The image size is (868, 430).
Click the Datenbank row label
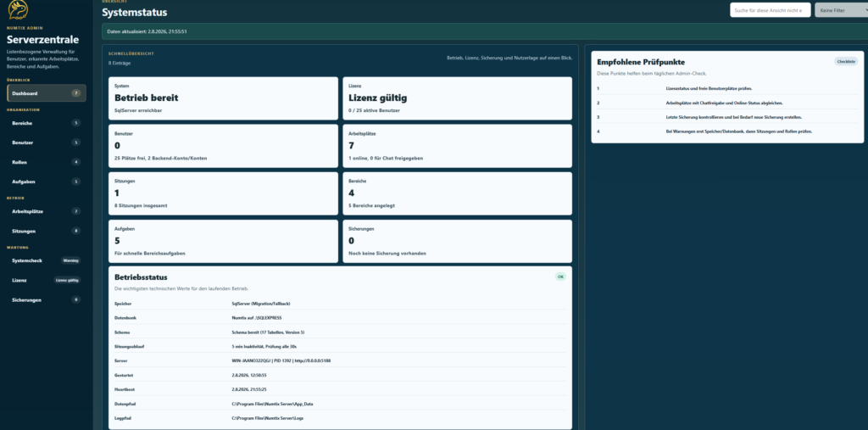coord(125,318)
